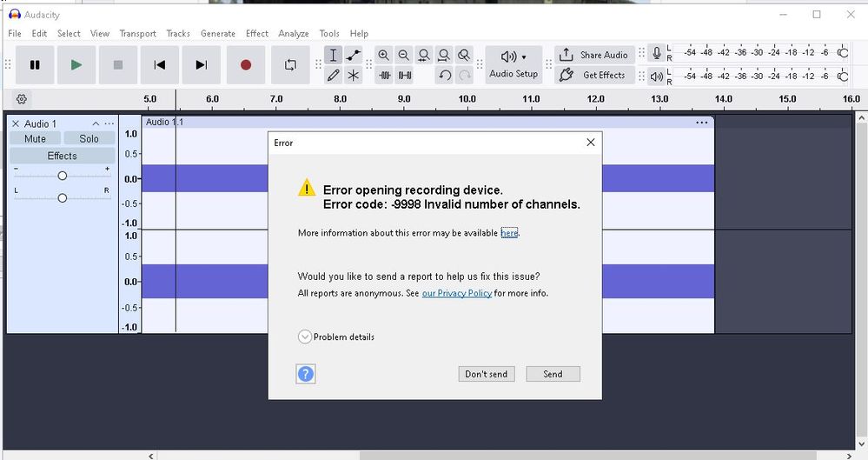Viewport: 868px width, 460px height.
Task: Open the Tools menu
Action: pos(329,33)
